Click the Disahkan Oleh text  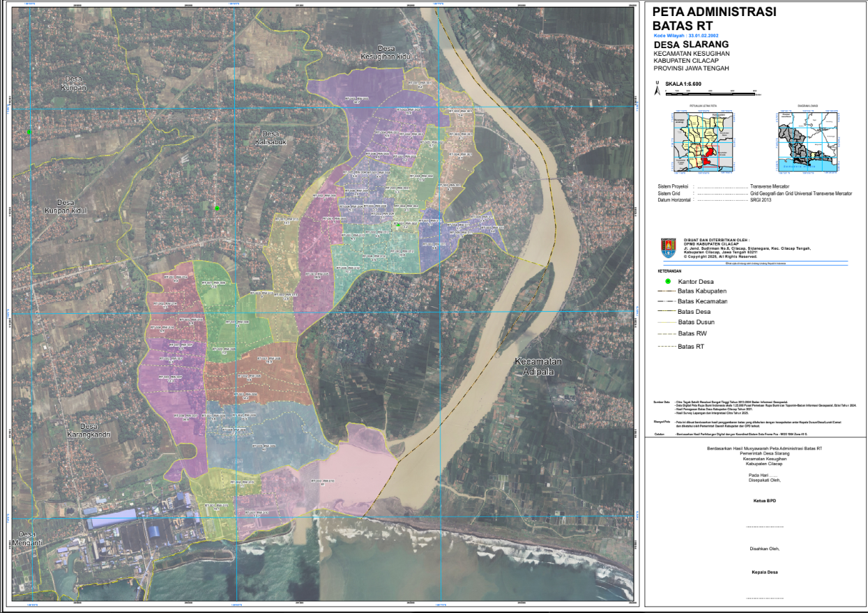point(764,549)
